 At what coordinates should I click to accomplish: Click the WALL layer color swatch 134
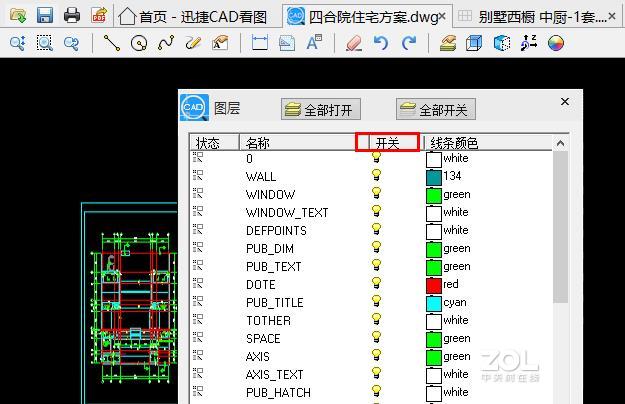pyautogui.click(x=434, y=177)
